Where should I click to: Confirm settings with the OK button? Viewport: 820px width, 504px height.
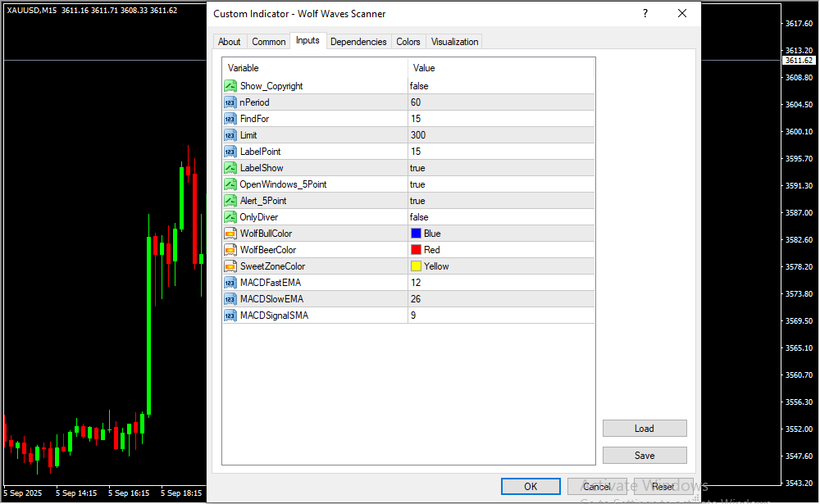(x=531, y=487)
